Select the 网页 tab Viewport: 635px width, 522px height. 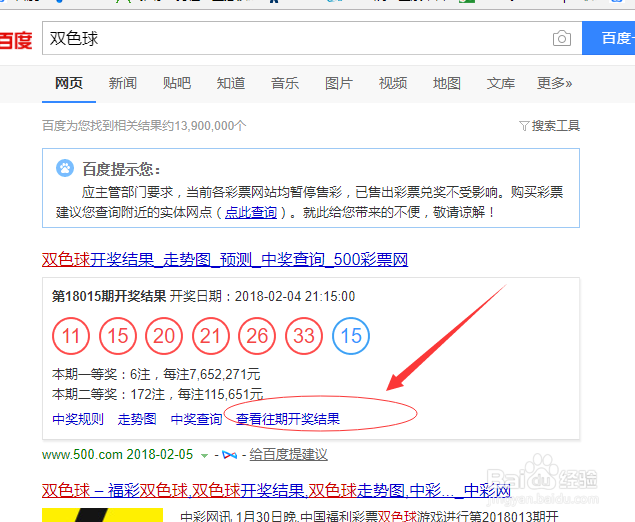pyautogui.click(x=69, y=83)
